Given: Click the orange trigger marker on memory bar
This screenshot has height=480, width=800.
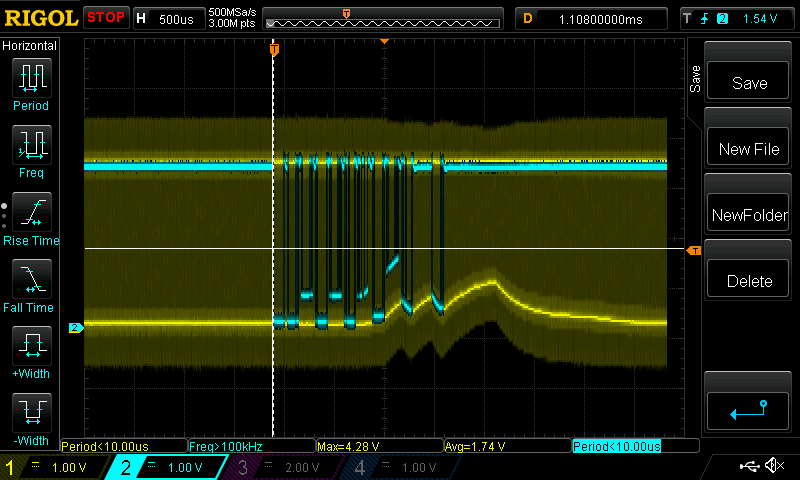Looking at the screenshot, I should [x=346, y=14].
